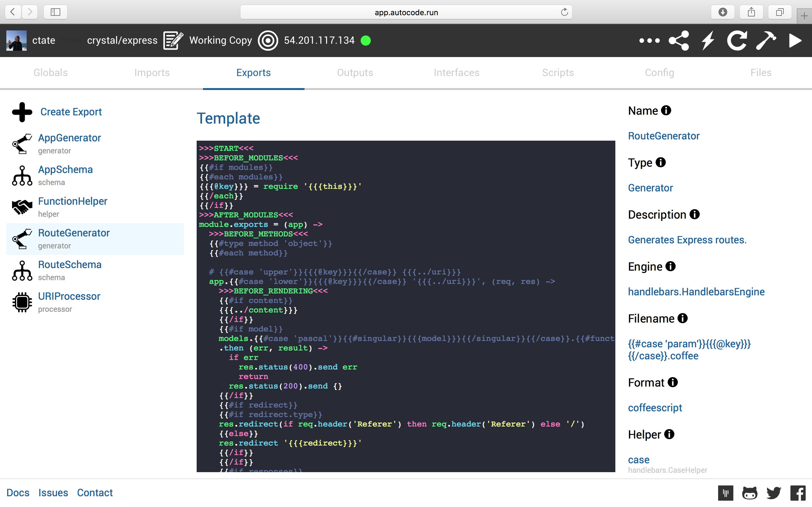
Task: Select the URIProcessor chip icon in the sidebar
Action: pyautogui.click(x=22, y=302)
